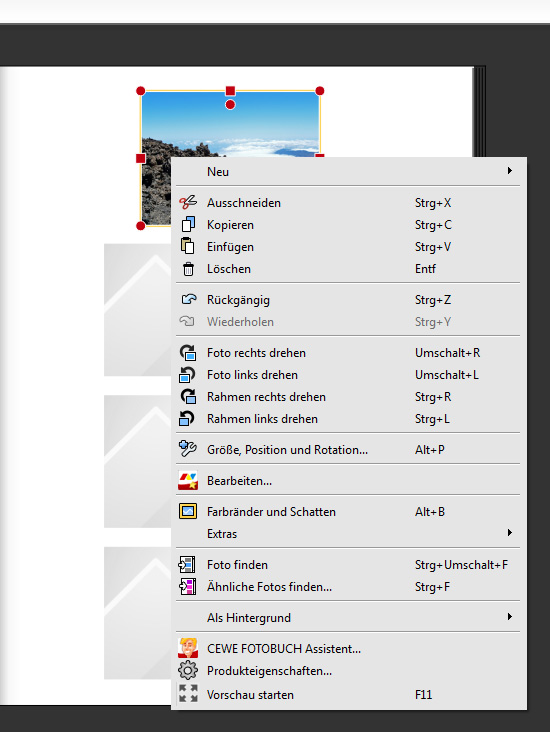Click the top-middle square handle of the photo

[230, 91]
